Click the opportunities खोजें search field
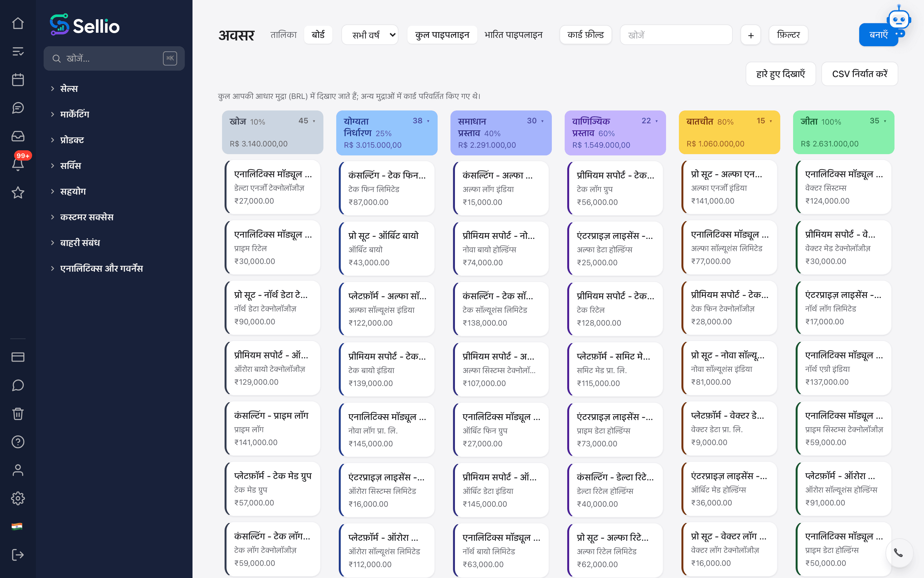Viewport: 924px width, 578px height. (x=676, y=35)
